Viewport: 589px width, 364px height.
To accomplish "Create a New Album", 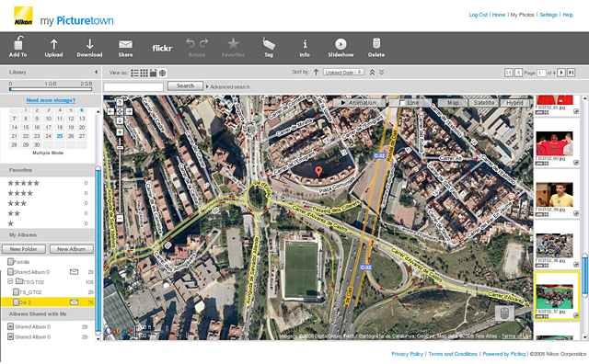I will click(71, 249).
